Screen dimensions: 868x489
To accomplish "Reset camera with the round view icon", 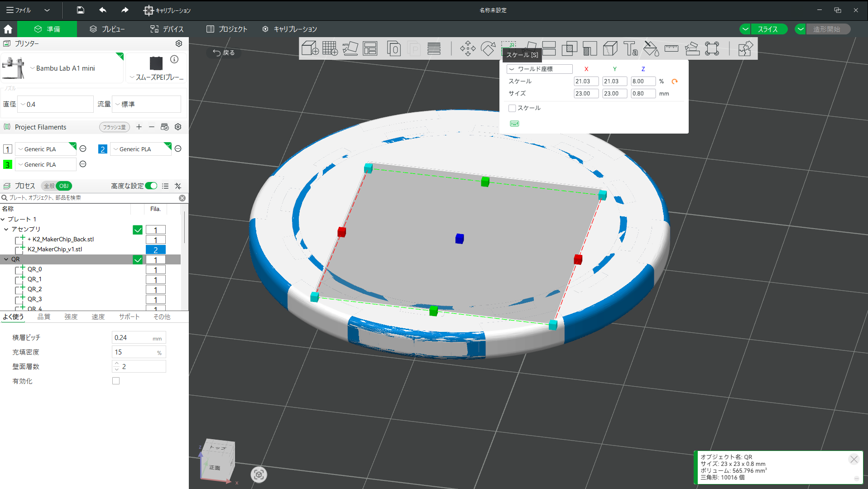I will pos(259,475).
